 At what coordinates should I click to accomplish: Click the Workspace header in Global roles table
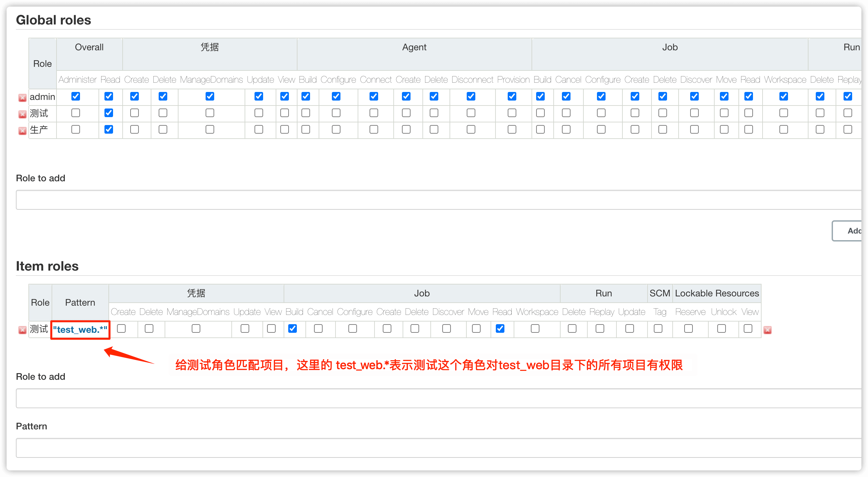tap(785, 80)
